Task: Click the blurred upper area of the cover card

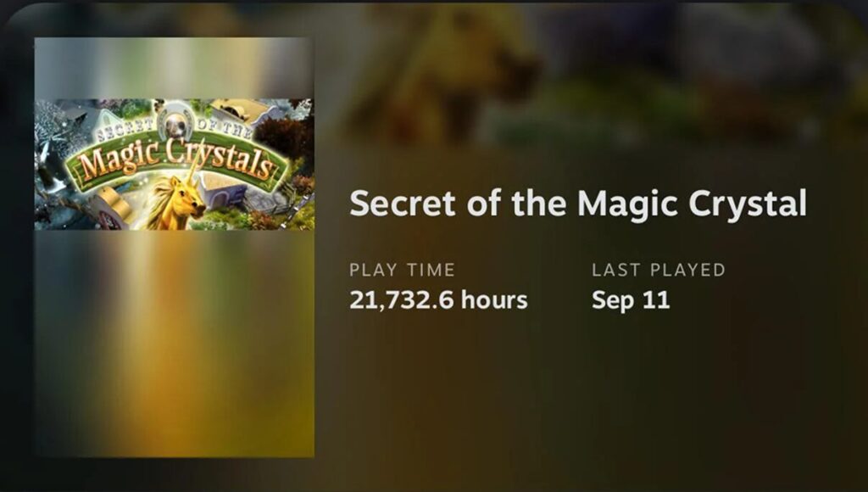Action: click(175, 68)
